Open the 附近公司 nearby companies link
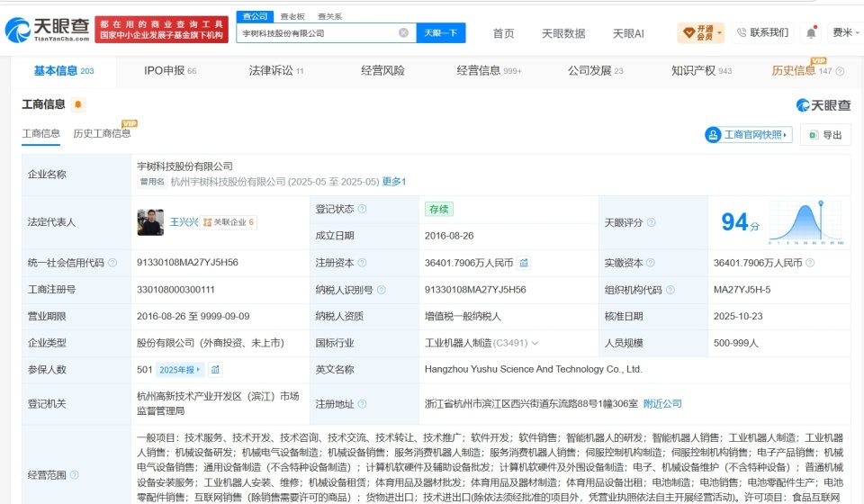This screenshot has width=864, height=504. 662,404
